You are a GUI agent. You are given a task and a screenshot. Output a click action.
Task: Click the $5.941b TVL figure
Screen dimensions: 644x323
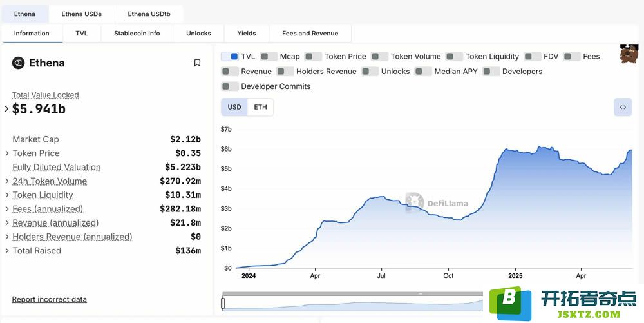pyautogui.click(x=39, y=109)
